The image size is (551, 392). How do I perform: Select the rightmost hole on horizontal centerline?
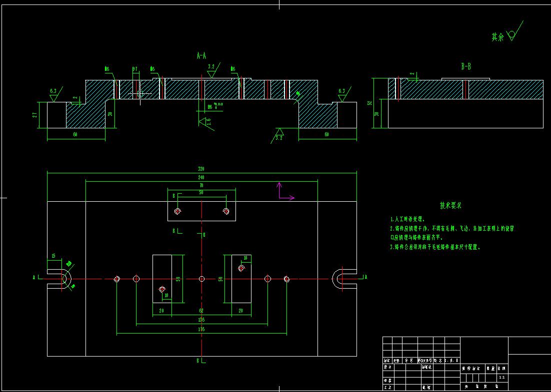[x=286, y=279]
